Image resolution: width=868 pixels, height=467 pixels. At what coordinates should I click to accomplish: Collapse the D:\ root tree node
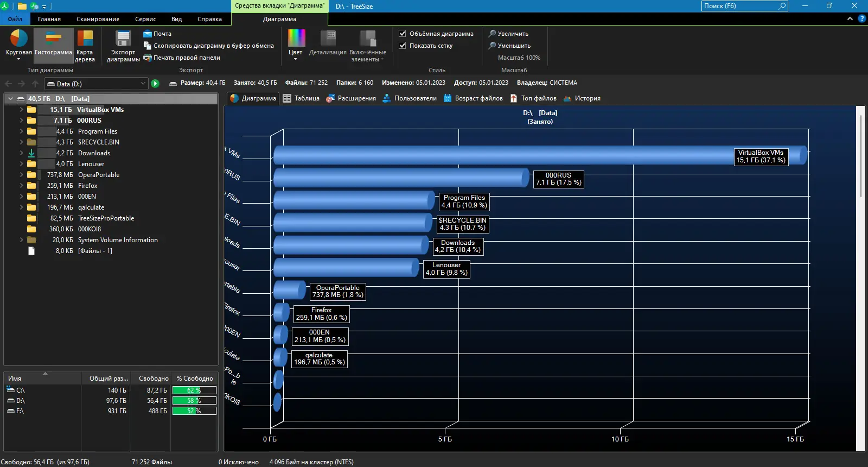coord(10,99)
